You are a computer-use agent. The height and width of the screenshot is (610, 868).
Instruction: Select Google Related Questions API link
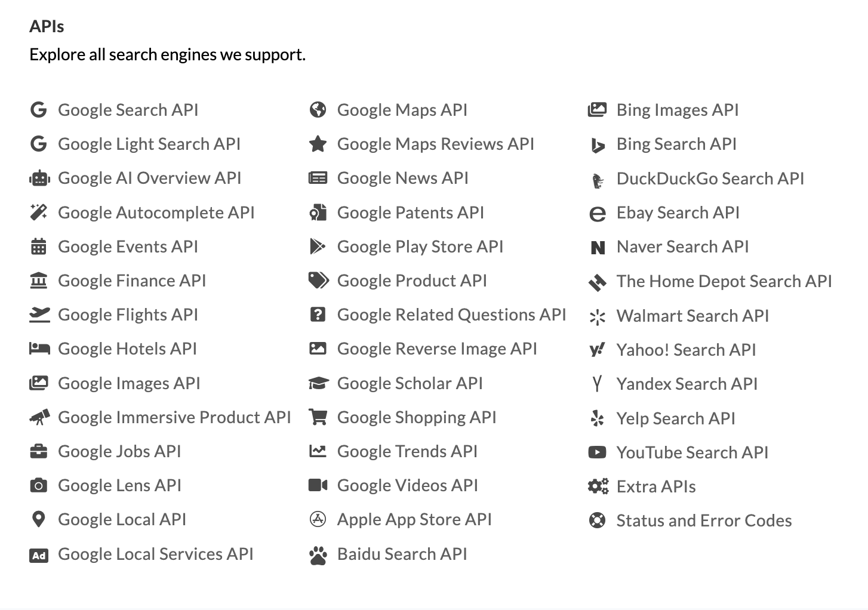pos(451,315)
